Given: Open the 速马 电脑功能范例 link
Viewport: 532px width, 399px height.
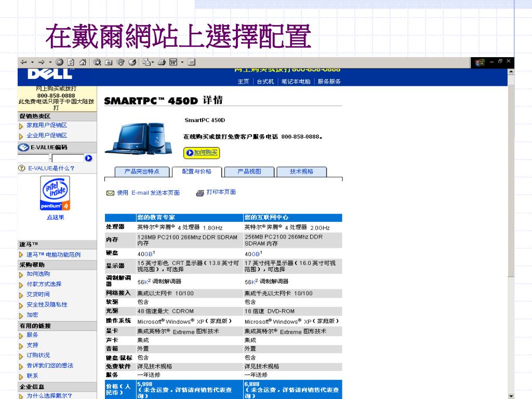Looking at the screenshot, I should pos(54,255).
